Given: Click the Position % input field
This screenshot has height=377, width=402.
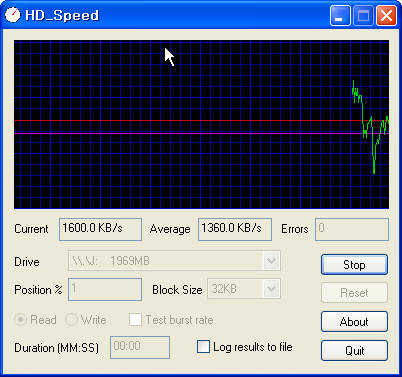Looking at the screenshot, I should 105,289.
